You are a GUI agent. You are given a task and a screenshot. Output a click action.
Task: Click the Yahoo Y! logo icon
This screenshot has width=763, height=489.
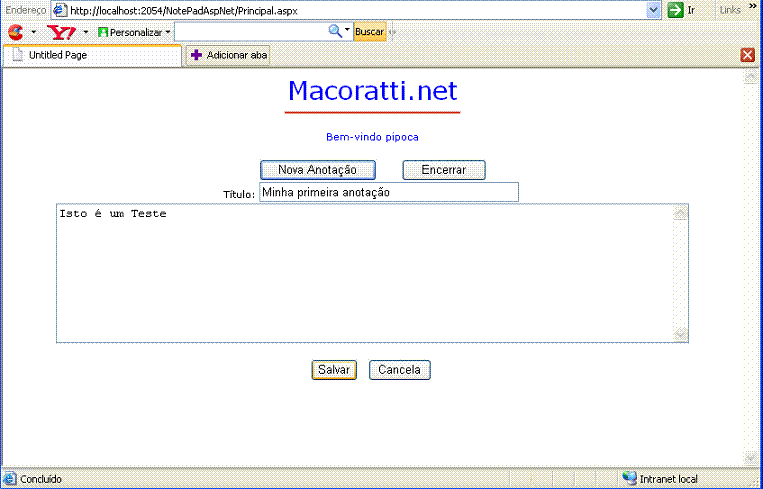pyautogui.click(x=61, y=32)
